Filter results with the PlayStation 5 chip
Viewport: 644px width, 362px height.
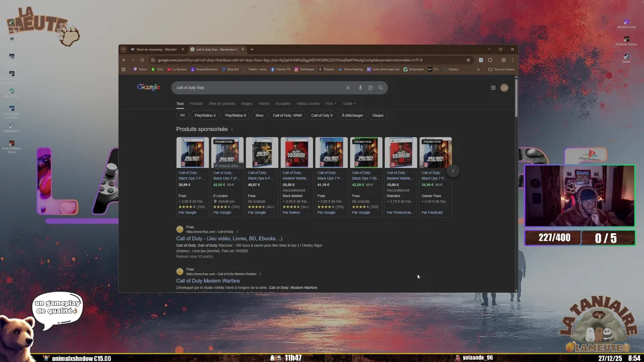click(235, 115)
